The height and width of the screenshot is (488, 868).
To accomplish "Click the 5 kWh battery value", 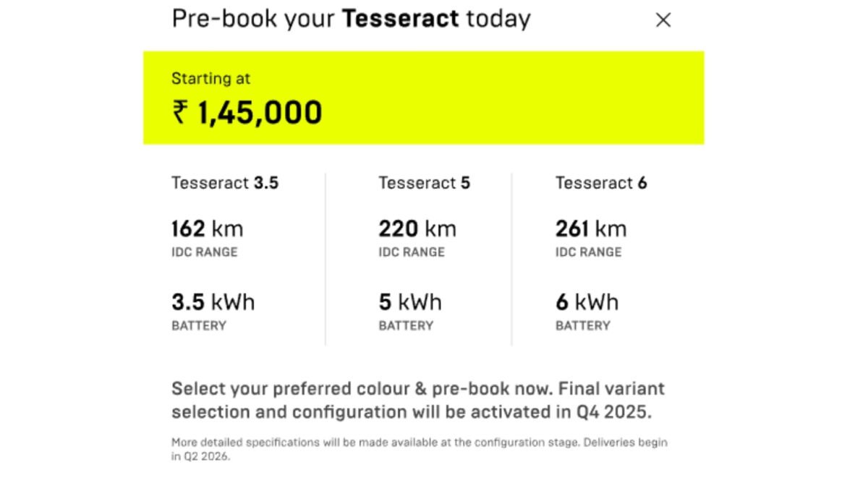I will (x=410, y=301).
